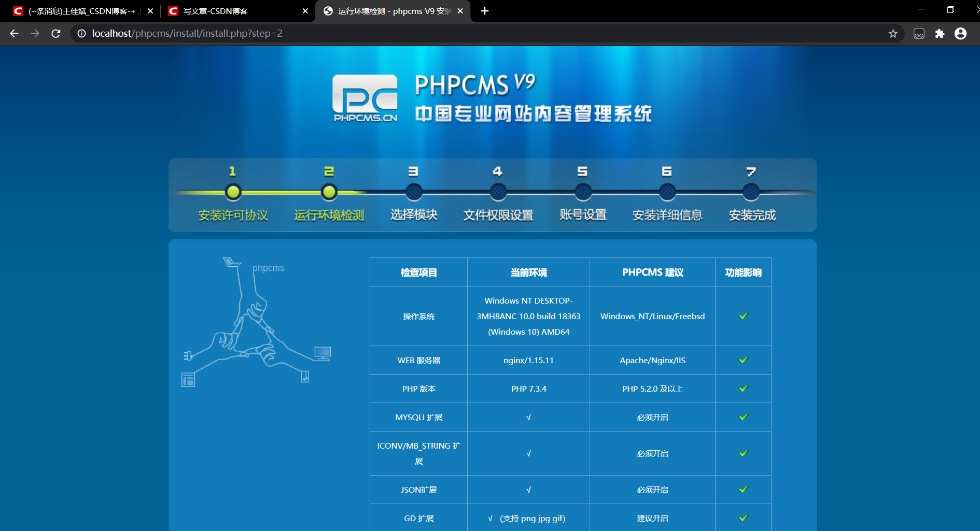The width and height of the screenshot is (980, 531).
Task: Click the PHP 5.2.0 及以上 cell
Action: [653, 389]
